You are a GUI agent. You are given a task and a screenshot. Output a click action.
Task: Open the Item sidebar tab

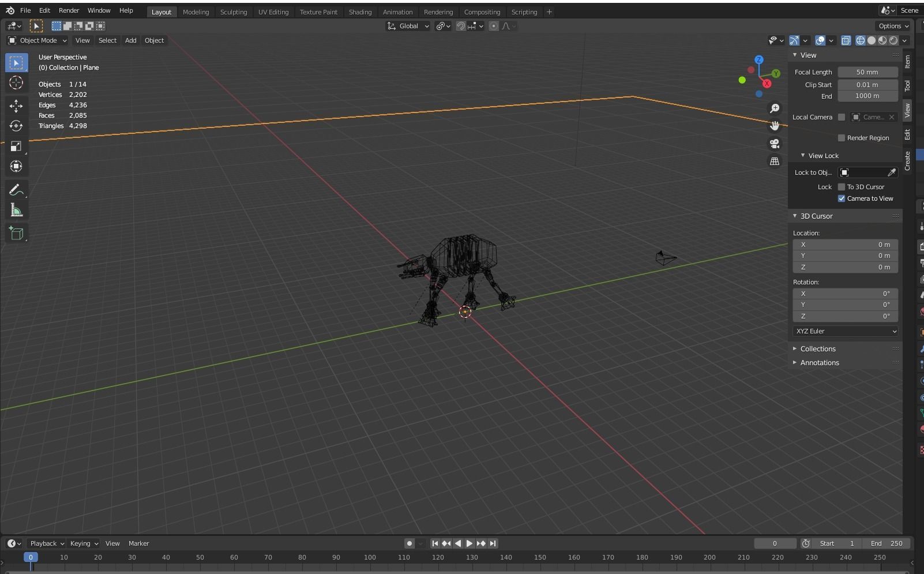(907, 61)
